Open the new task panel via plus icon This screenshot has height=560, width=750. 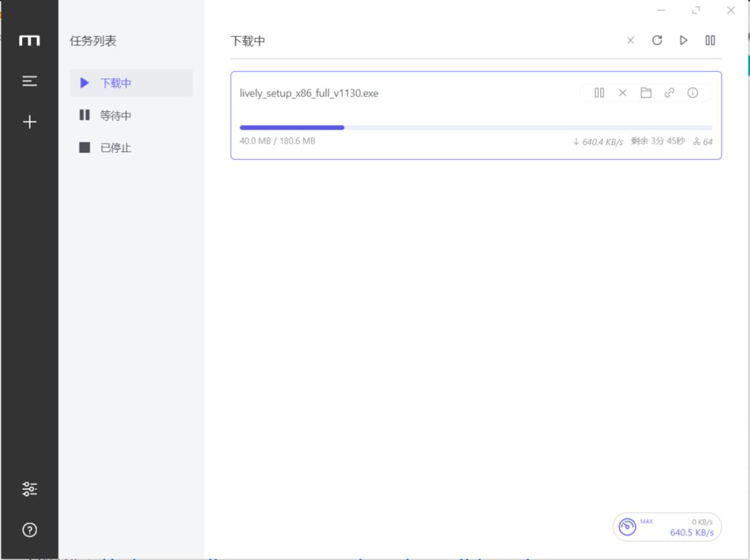(29, 121)
